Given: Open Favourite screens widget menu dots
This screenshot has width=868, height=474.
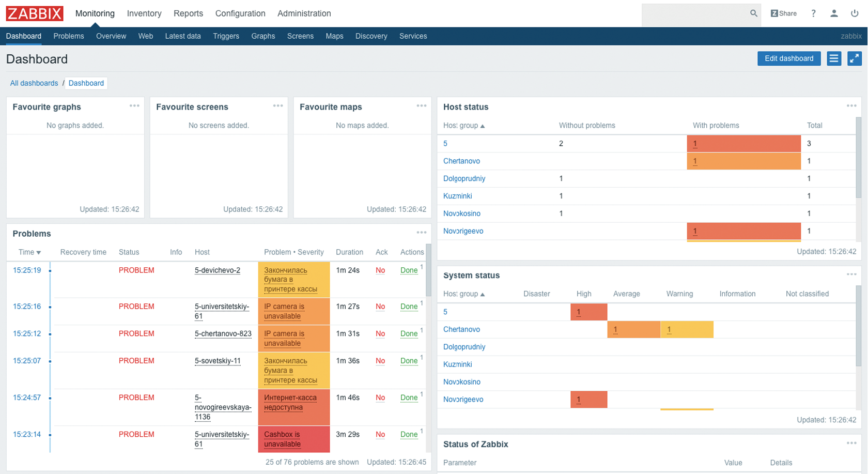Looking at the screenshot, I should (x=278, y=106).
